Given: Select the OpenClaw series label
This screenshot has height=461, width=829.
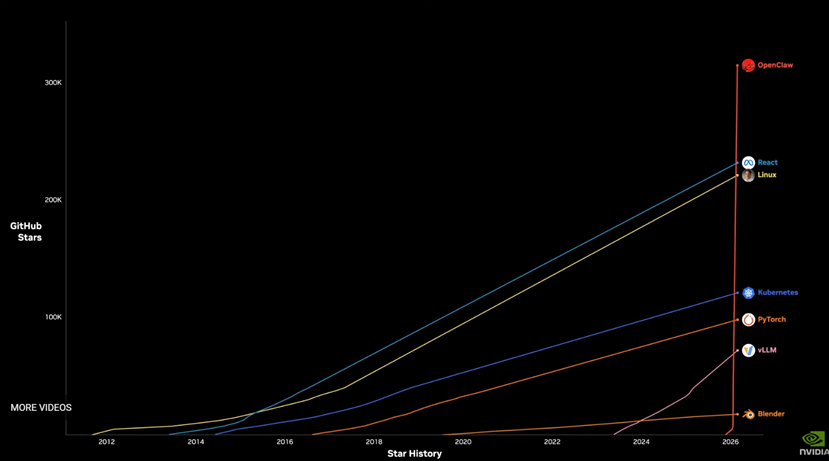Looking at the screenshot, I should point(775,65).
